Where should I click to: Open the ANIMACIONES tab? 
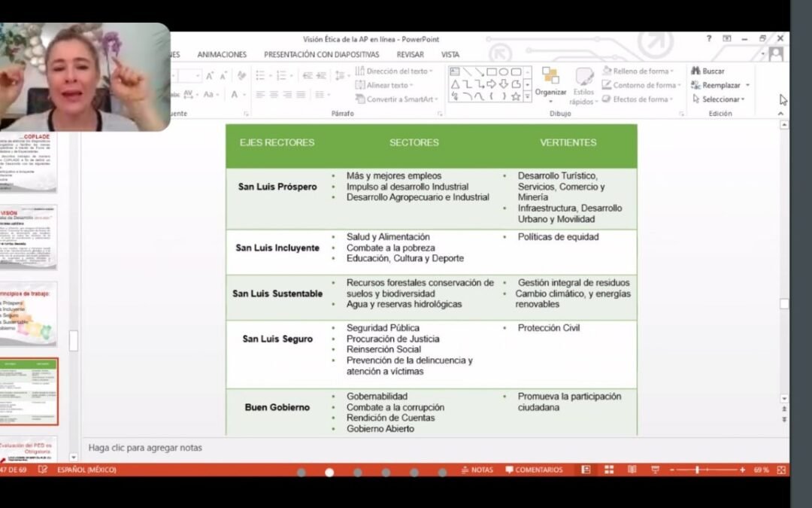pos(222,54)
